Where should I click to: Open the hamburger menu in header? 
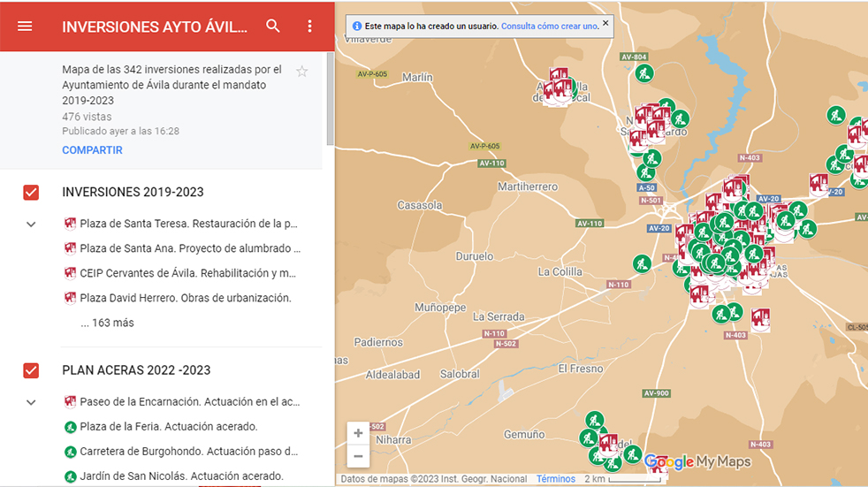coord(25,27)
